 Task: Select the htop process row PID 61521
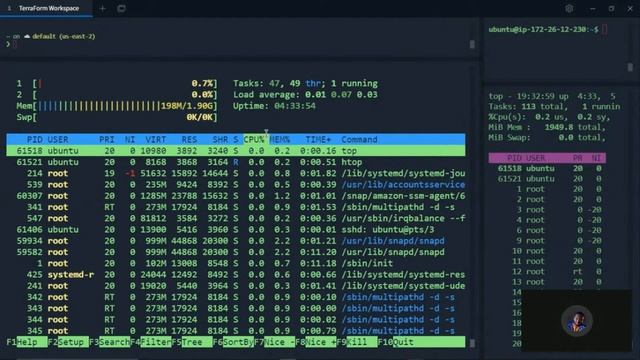pos(236,162)
